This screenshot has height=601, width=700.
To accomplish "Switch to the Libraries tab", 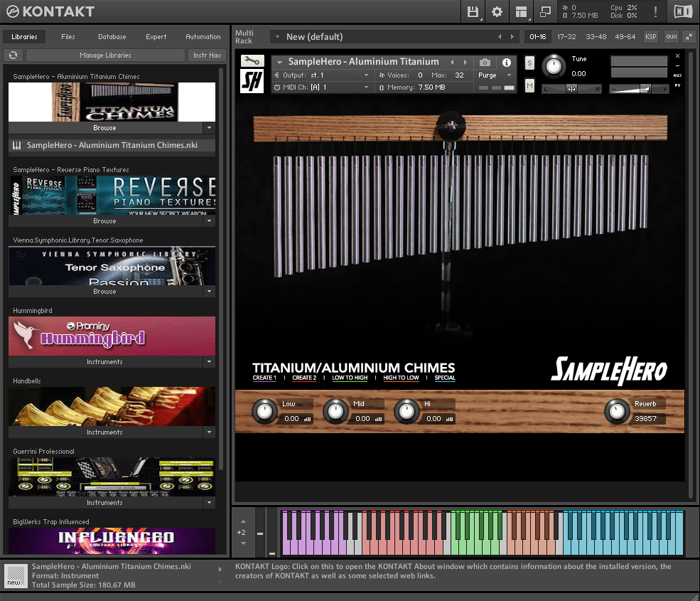I will [x=25, y=37].
